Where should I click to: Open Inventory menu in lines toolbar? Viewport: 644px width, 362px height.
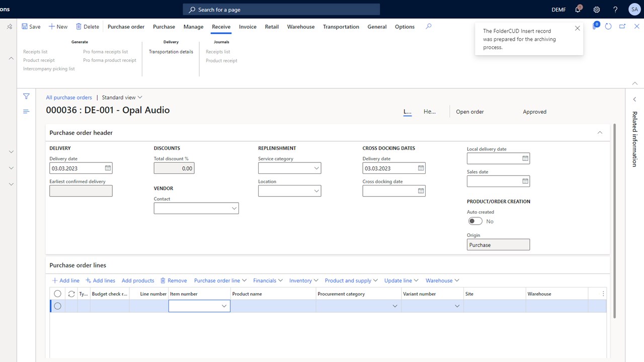304,281
